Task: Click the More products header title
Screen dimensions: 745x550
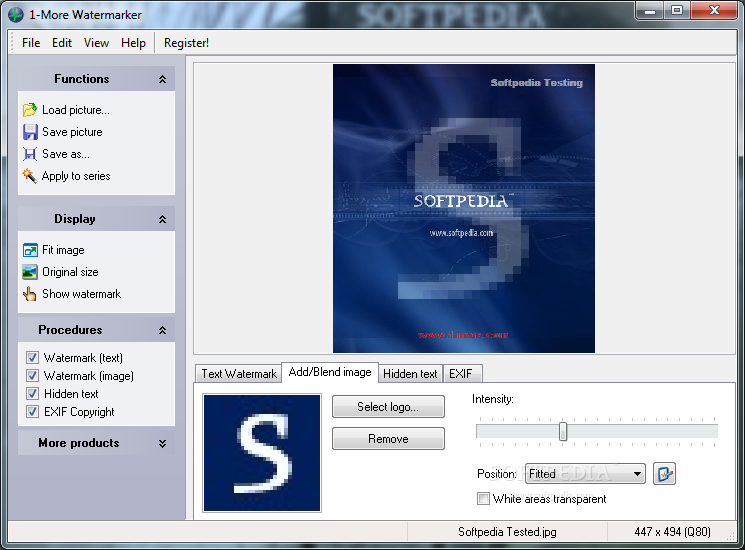Action: coord(79,443)
